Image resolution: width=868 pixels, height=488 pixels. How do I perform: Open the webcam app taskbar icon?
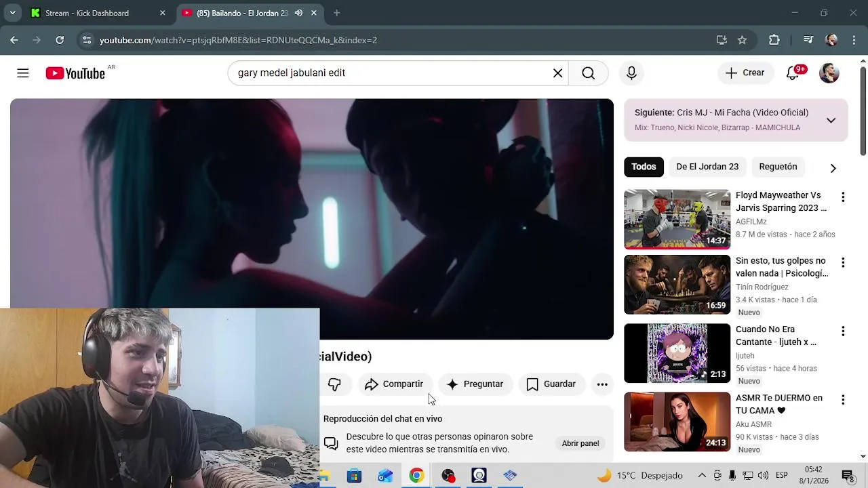point(479,476)
